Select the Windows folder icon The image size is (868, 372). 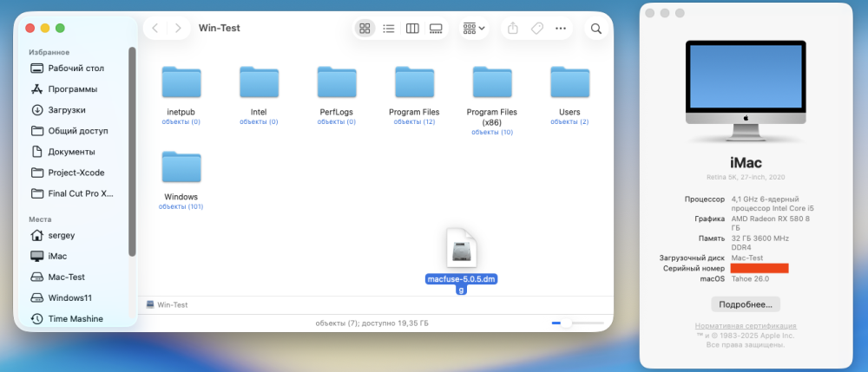181,167
